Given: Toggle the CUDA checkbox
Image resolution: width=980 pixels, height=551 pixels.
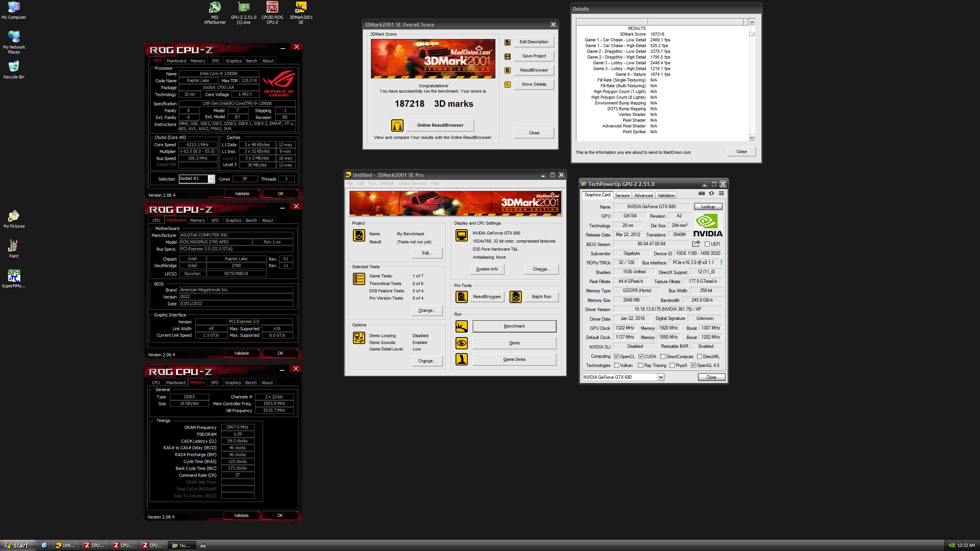Looking at the screenshot, I should (x=641, y=357).
